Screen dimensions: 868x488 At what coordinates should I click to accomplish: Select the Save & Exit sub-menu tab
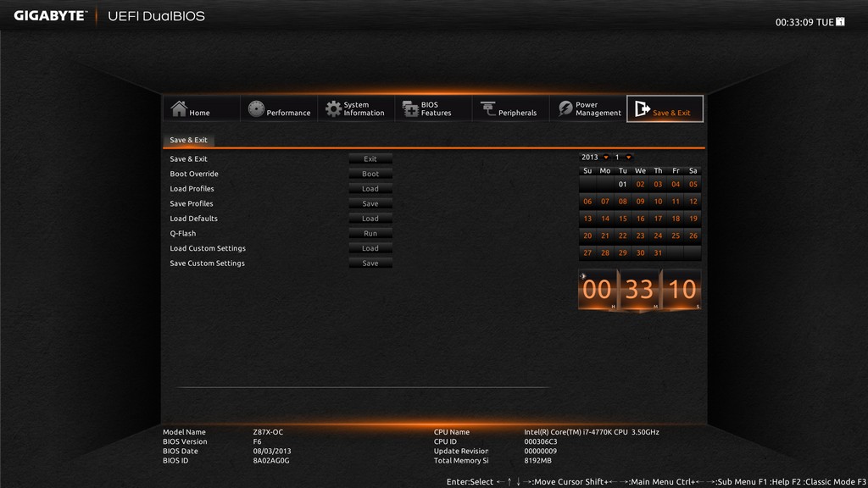click(188, 140)
